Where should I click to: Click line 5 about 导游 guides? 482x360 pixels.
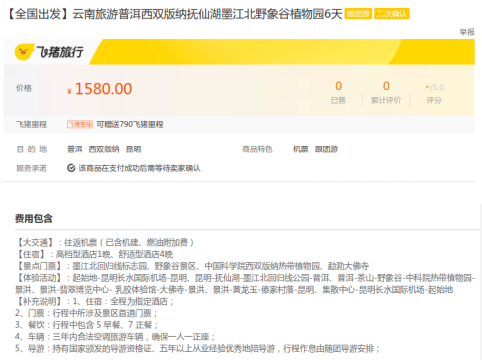point(197,349)
